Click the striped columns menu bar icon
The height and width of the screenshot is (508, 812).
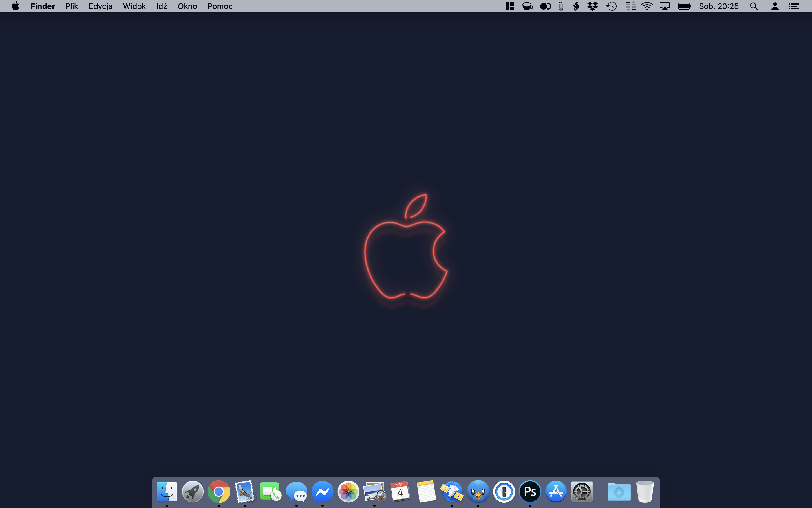pyautogui.click(x=631, y=6)
